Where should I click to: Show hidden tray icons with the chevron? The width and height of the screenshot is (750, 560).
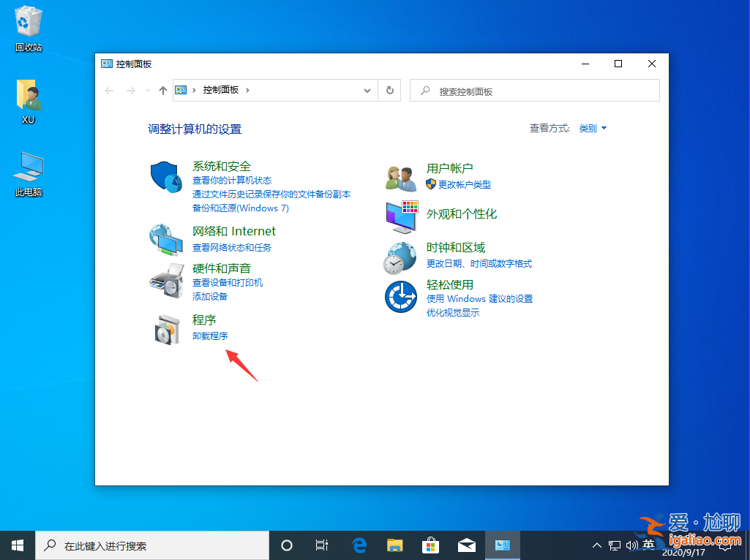(x=597, y=545)
